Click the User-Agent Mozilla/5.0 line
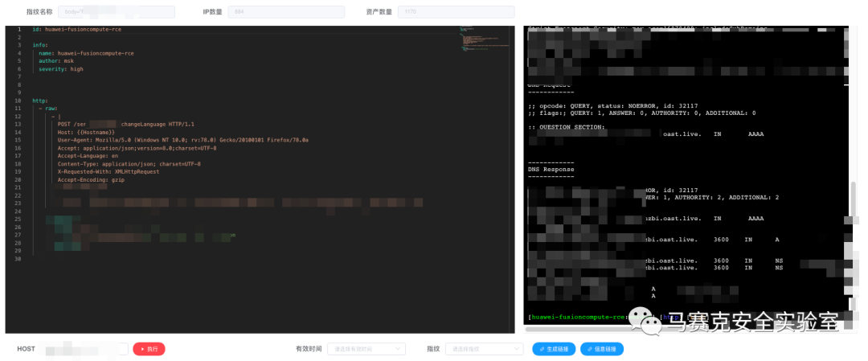The image size is (868, 361). pyautogui.click(x=182, y=140)
